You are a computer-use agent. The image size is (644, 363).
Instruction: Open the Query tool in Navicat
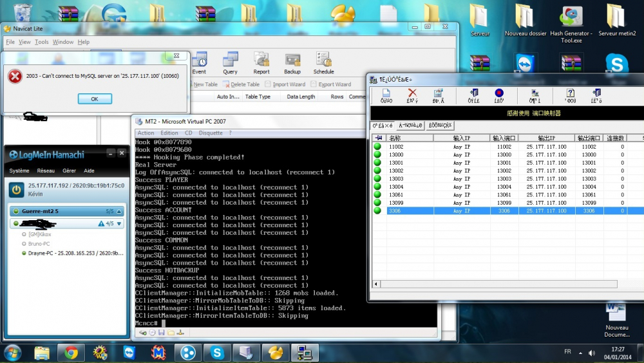point(230,64)
